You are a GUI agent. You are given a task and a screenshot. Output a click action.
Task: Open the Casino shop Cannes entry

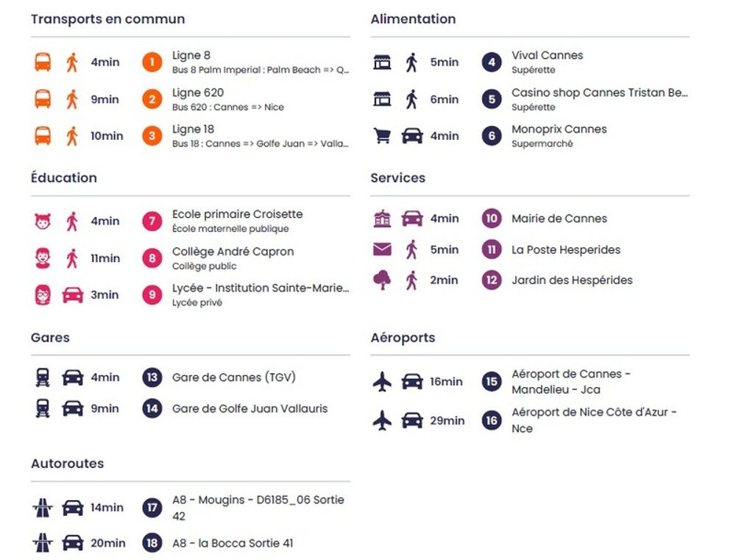pyautogui.click(x=599, y=93)
